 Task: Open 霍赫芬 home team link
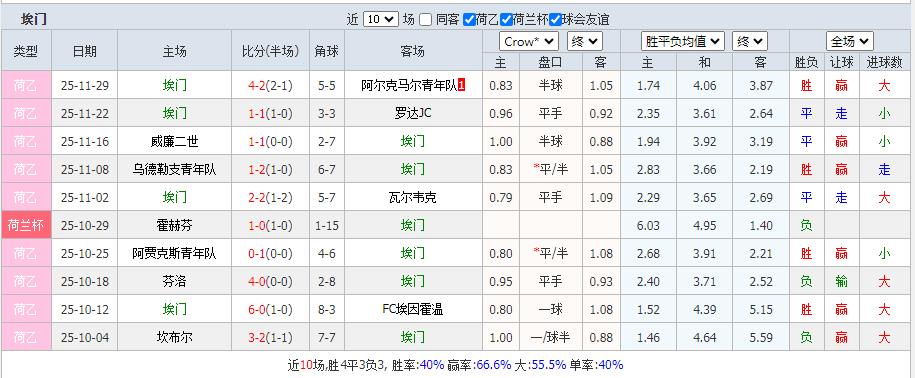click(x=174, y=226)
